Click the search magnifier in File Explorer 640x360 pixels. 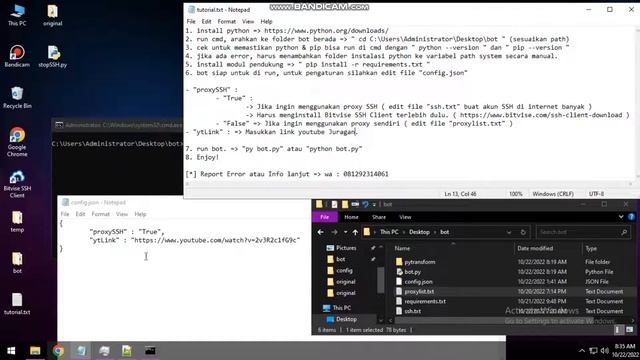(624, 232)
